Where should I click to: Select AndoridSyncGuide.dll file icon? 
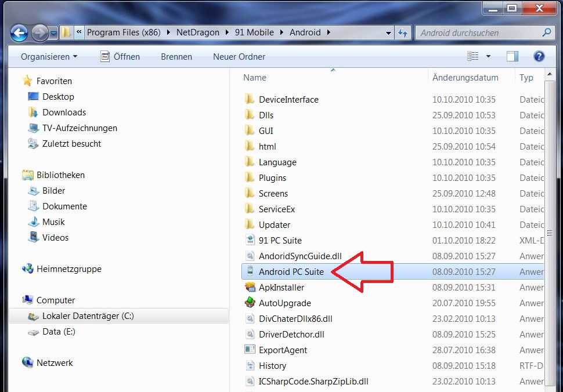(x=250, y=256)
